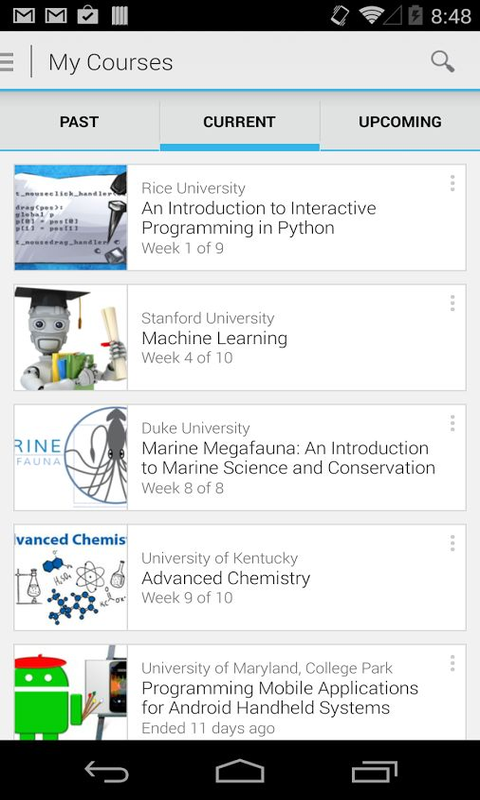
Task: Open overflow menu for Interactive Programming in Python
Action: [x=452, y=183]
